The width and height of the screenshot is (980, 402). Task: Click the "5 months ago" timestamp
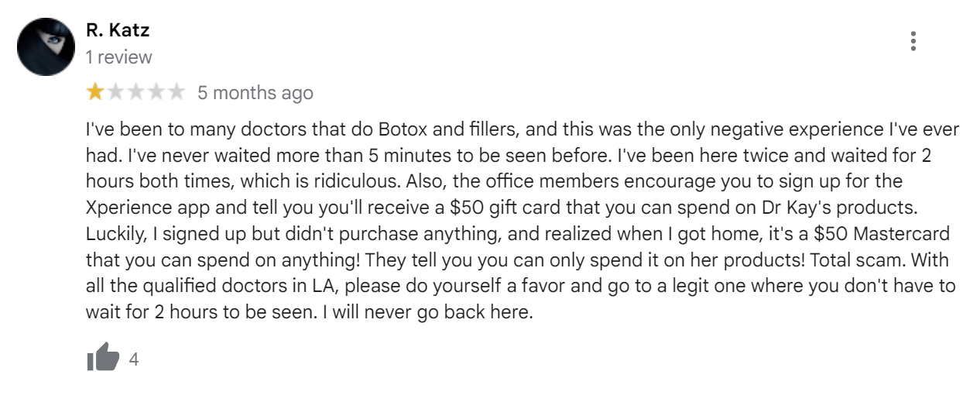255,93
